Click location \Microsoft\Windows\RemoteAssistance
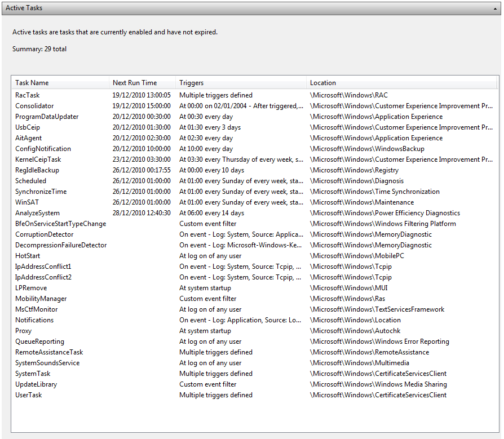504x439 pixels. [x=370, y=352]
